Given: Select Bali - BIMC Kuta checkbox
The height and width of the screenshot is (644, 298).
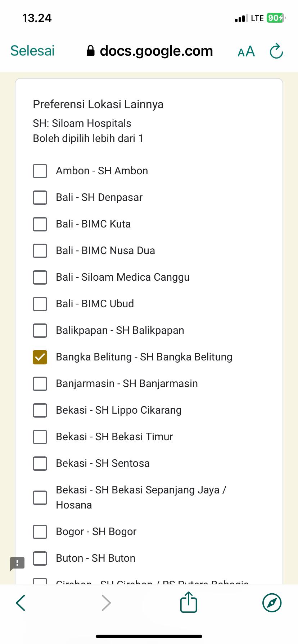Looking at the screenshot, I should (x=40, y=224).
